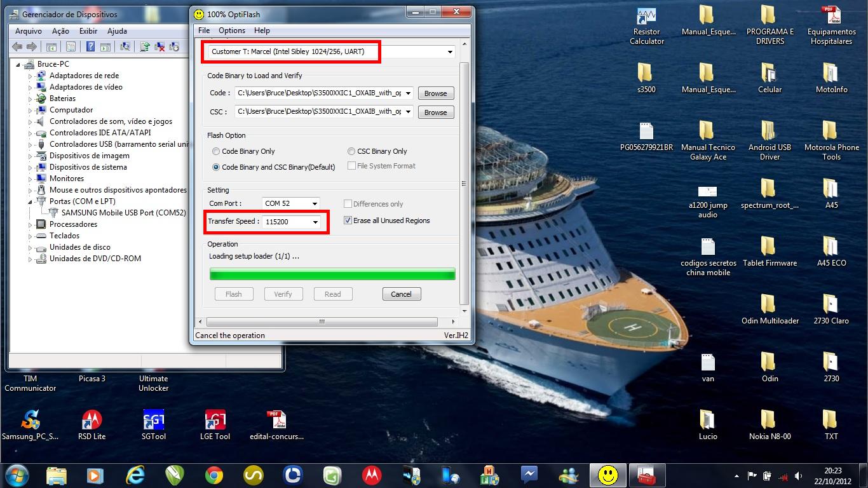The width and height of the screenshot is (868, 488).
Task: Expand Processadores tree node
Action: (30, 224)
